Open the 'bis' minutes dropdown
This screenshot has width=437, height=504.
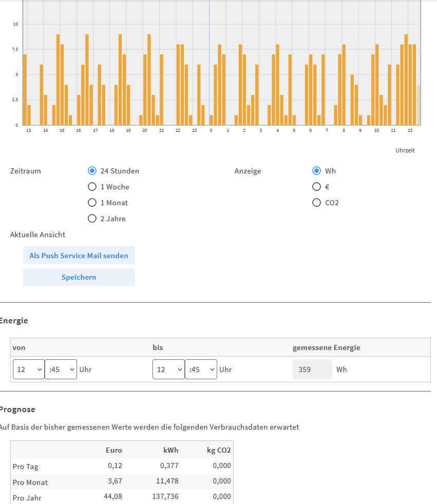[201, 370]
